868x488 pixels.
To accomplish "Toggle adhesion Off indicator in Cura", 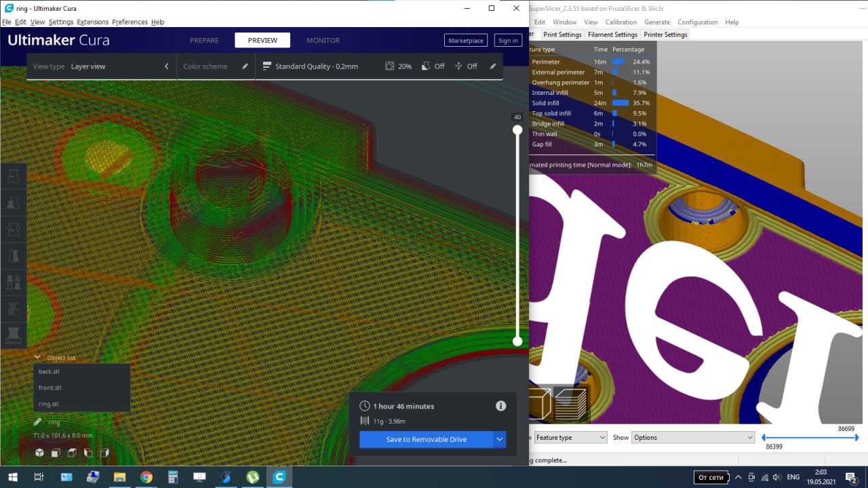I will tap(466, 66).
